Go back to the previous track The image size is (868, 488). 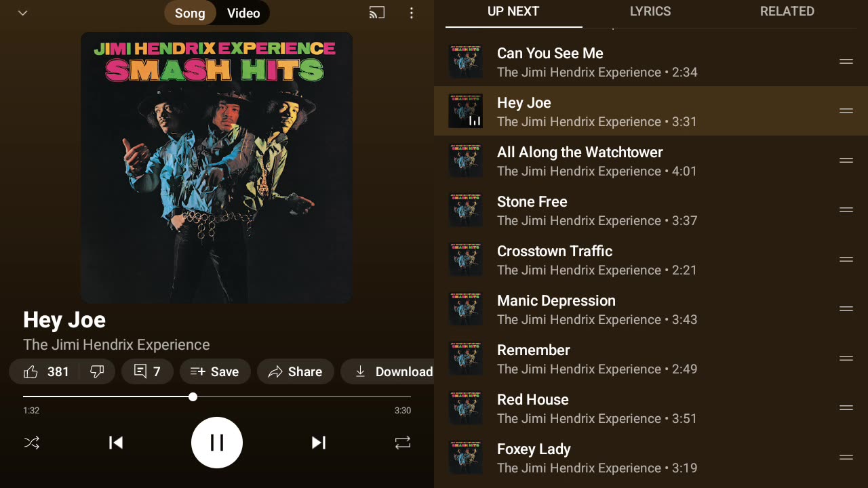pos(116,443)
